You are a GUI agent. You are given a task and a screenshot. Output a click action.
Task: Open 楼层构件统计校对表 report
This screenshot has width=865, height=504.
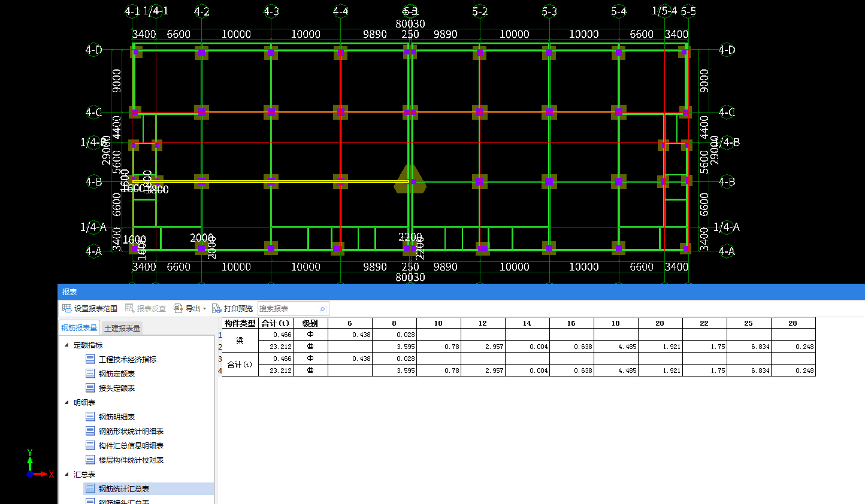point(131,460)
